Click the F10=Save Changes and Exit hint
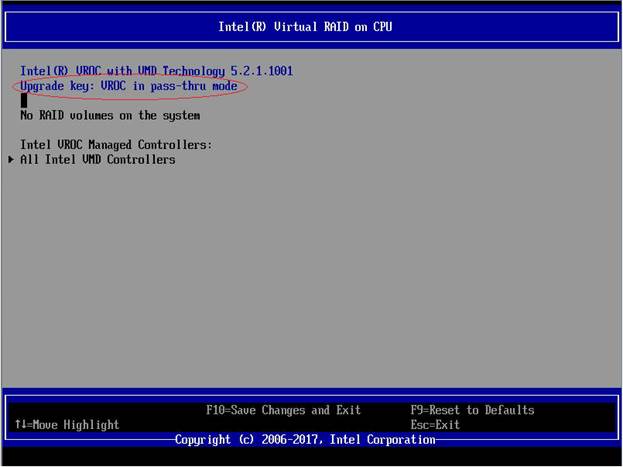Viewport: 623px width, 467px height. click(283, 410)
